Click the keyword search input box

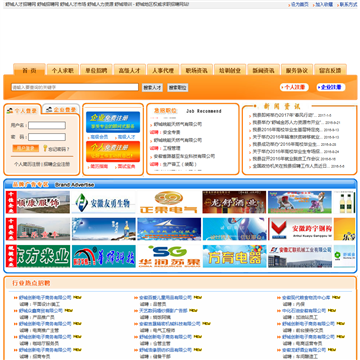tap(75, 87)
